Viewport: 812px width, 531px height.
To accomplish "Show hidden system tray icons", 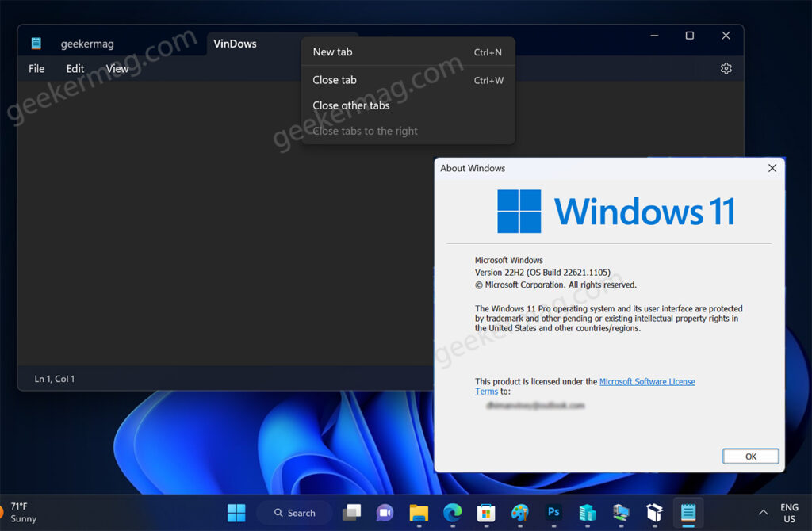I will click(764, 512).
